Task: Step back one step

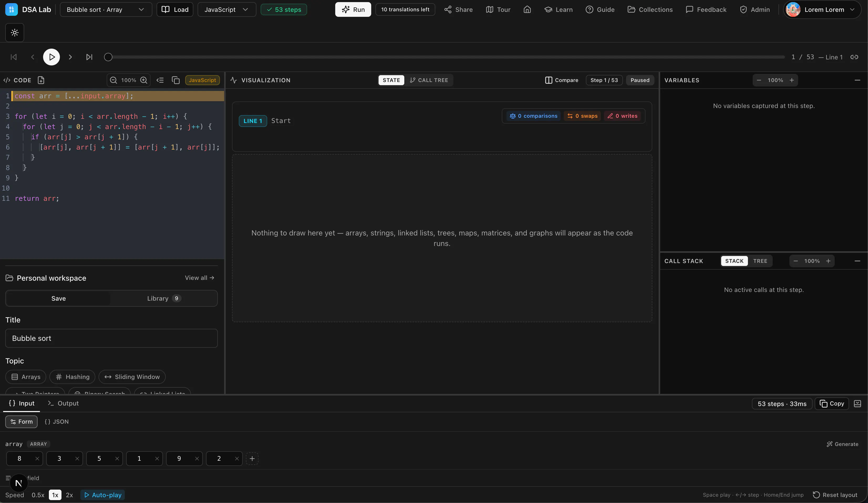Action: coord(33,57)
